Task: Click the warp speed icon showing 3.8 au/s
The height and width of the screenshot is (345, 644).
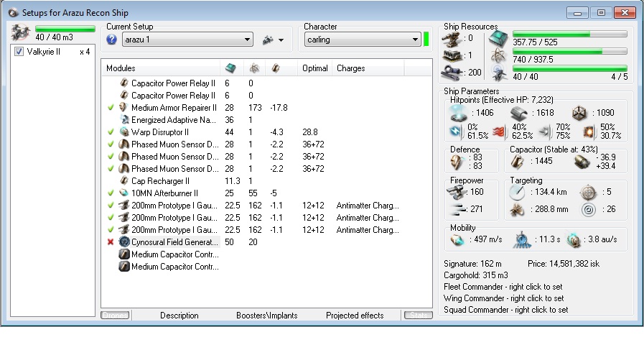Action: [573, 240]
